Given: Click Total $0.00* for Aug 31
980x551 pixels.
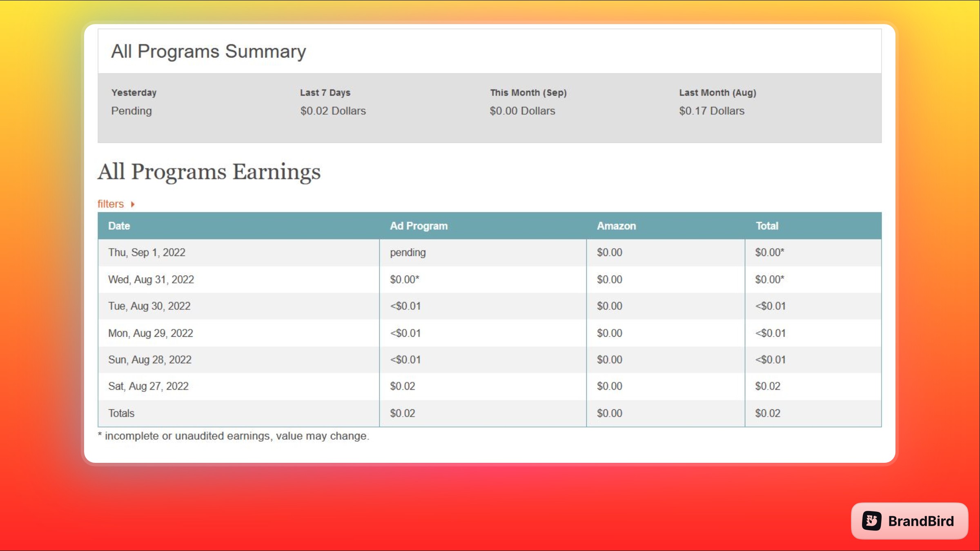Looking at the screenshot, I should point(769,280).
